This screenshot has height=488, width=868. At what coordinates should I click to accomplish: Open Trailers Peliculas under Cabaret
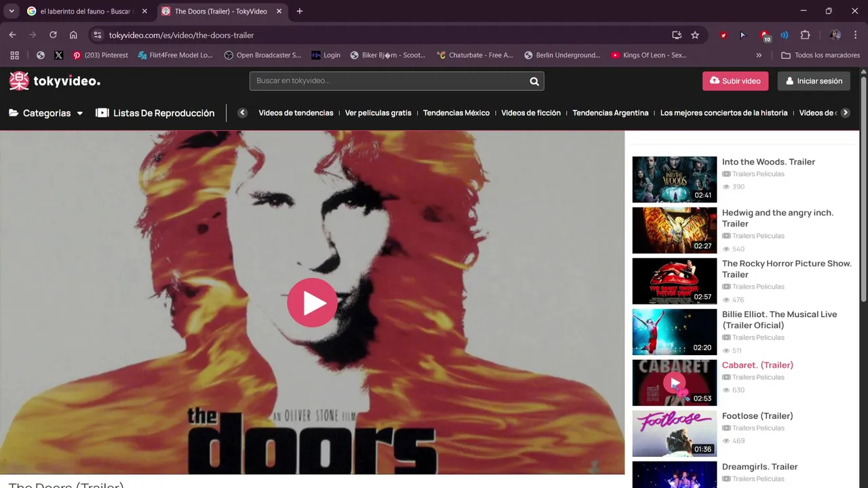[x=758, y=378]
